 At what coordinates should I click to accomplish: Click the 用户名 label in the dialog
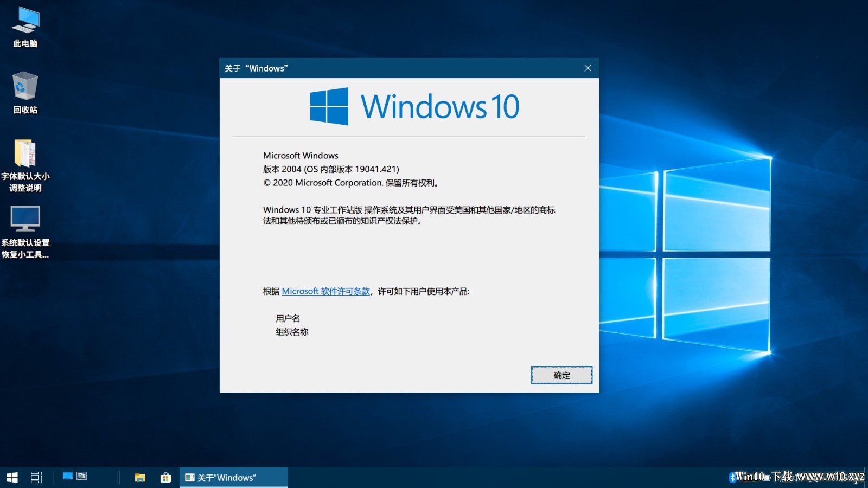(288, 318)
